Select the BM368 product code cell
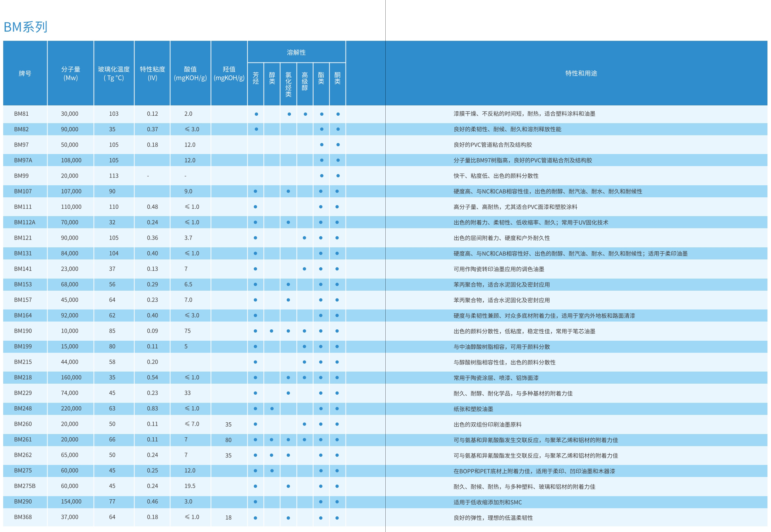Image resolution: width=771 pixels, height=532 pixels. tap(23, 517)
